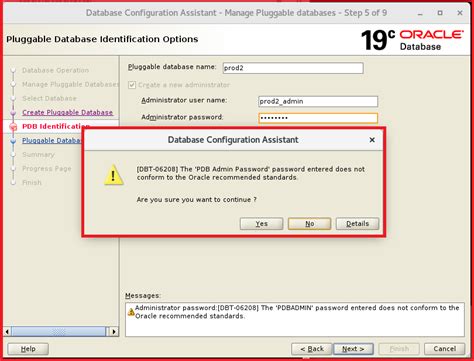Image resolution: width=474 pixels, height=361 pixels.
Task: Cancel the configuration wizard
Action: (444, 349)
